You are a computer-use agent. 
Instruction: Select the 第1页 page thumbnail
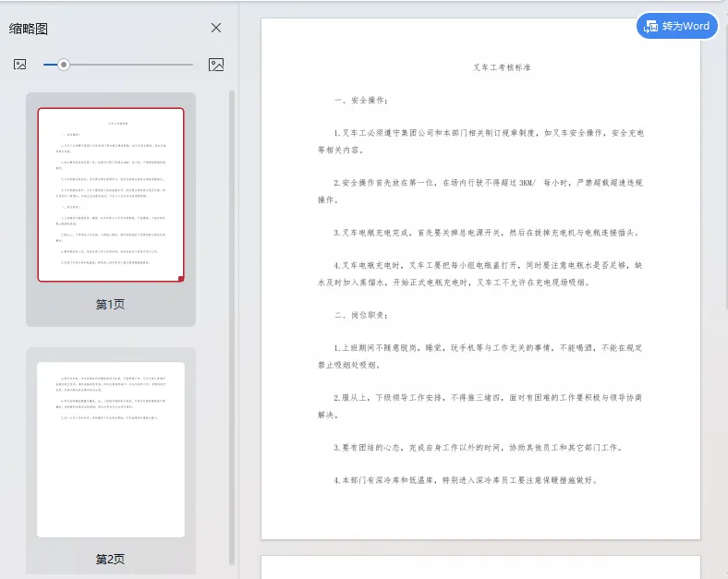click(x=111, y=195)
